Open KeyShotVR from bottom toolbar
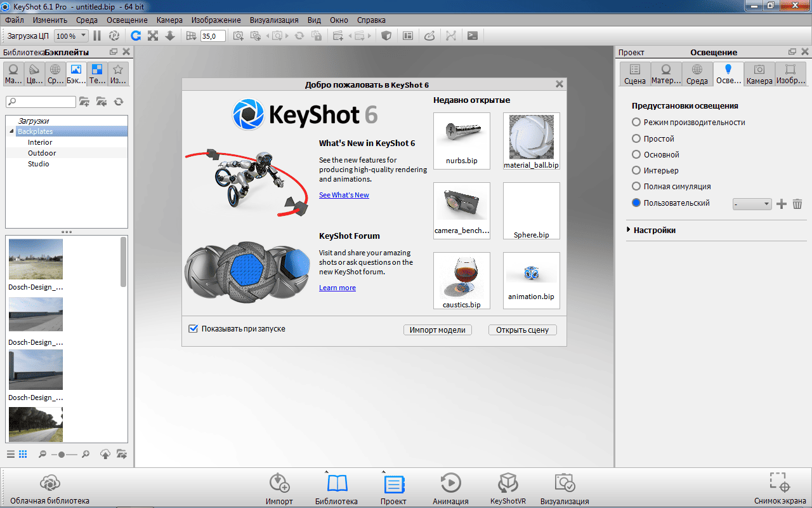Viewport: 812px width, 508px height. click(x=508, y=489)
